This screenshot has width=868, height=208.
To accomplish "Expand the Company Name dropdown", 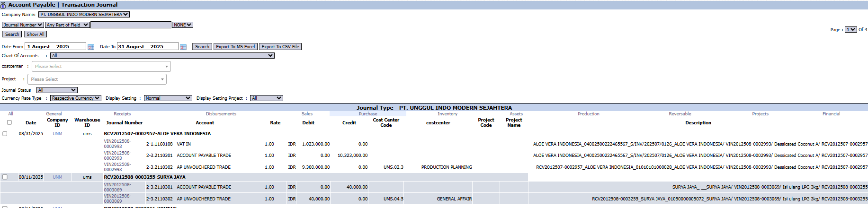I will click(x=84, y=15).
